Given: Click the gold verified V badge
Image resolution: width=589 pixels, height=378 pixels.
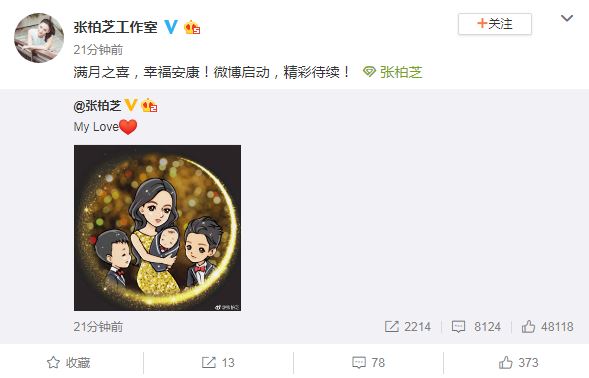Looking at the screenshot, I should pyautogui.click(x=130, y=105).
